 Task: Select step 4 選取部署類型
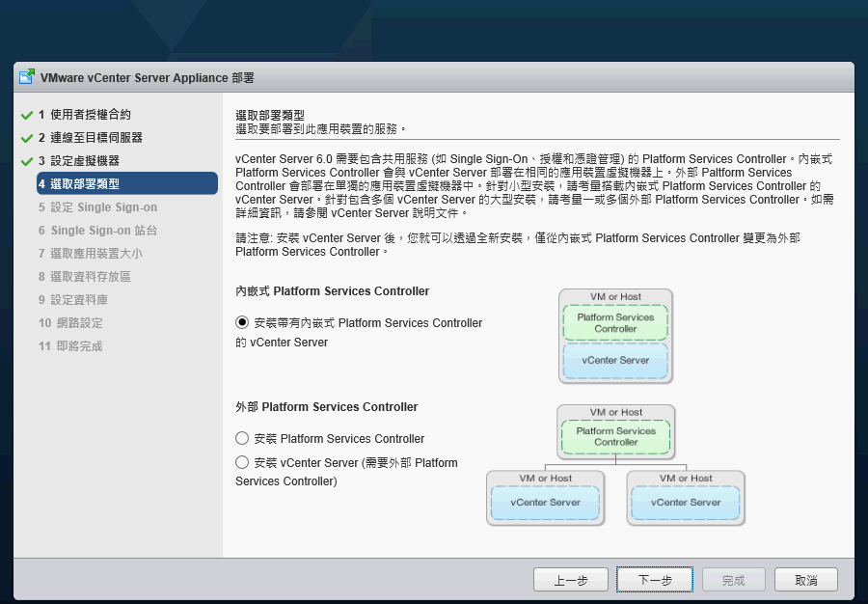127,183
